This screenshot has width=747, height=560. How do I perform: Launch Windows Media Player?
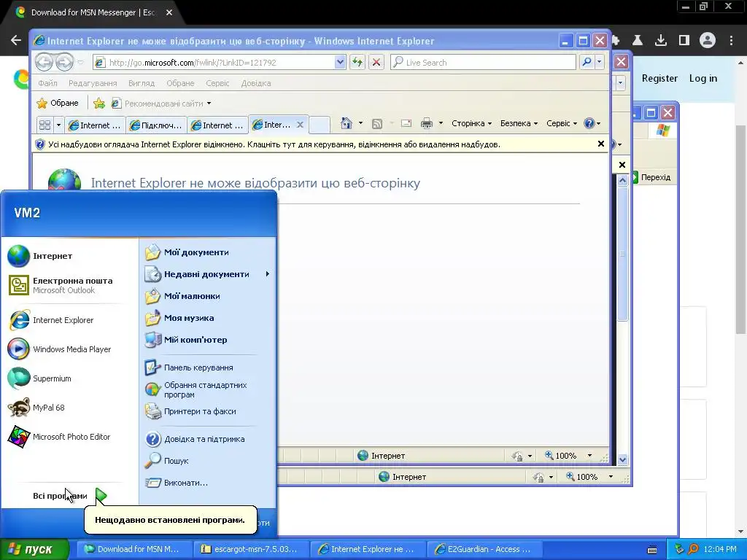pos(60,349)
